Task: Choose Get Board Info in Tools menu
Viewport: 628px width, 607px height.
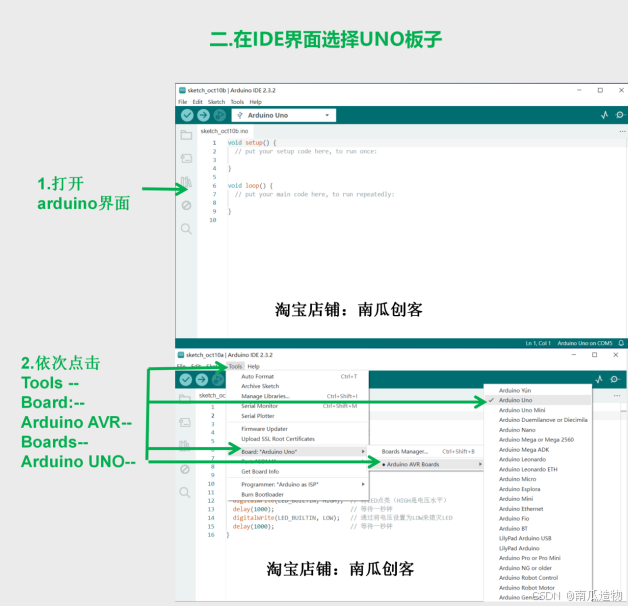Action: pyautogui.click(x=297, y=472)
